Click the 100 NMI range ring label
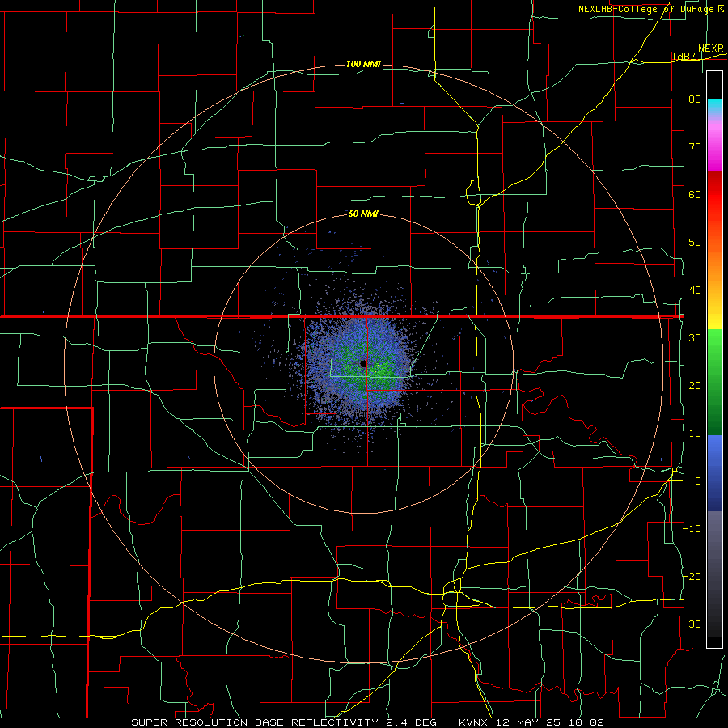 point(363,64)
